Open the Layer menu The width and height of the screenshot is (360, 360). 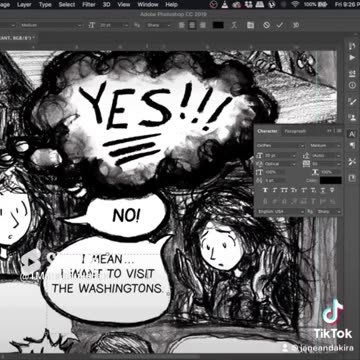(24, 5)
